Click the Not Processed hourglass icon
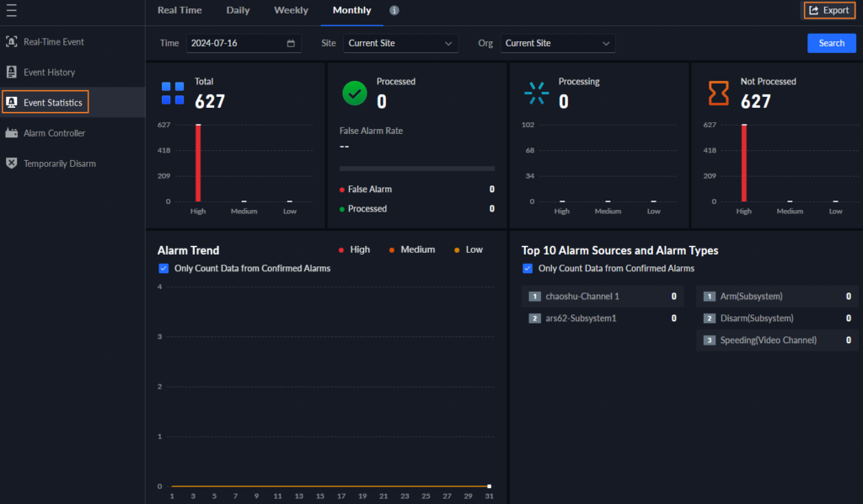 click(718, 93)
